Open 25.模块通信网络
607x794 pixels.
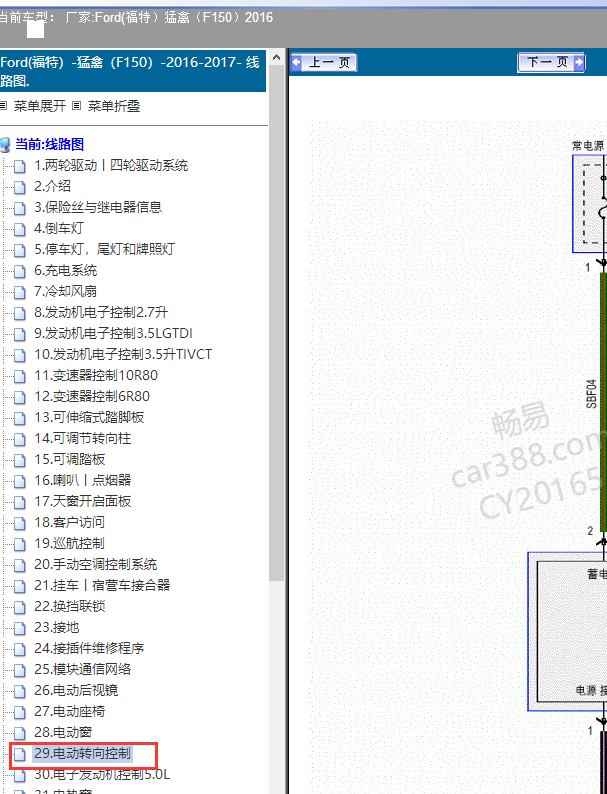83,669
